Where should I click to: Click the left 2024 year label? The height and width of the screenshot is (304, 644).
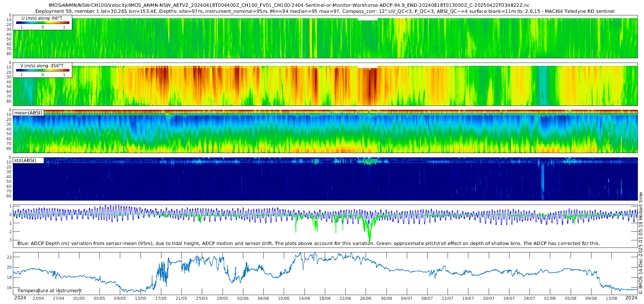20,298
